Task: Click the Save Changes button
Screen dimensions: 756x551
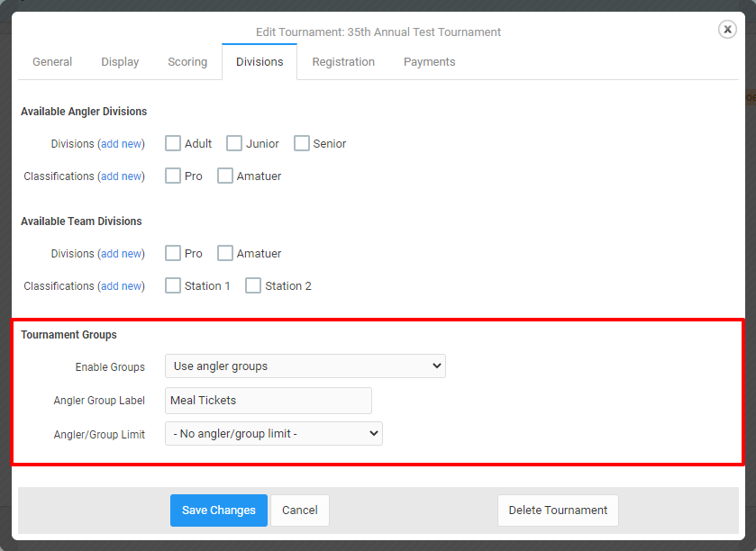Action: 219,510
